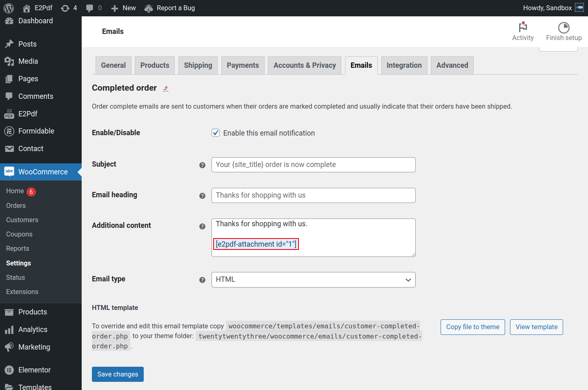Click the Subject help tooltip icon
The image size is (588, 390).
click(x=202, y=165)
